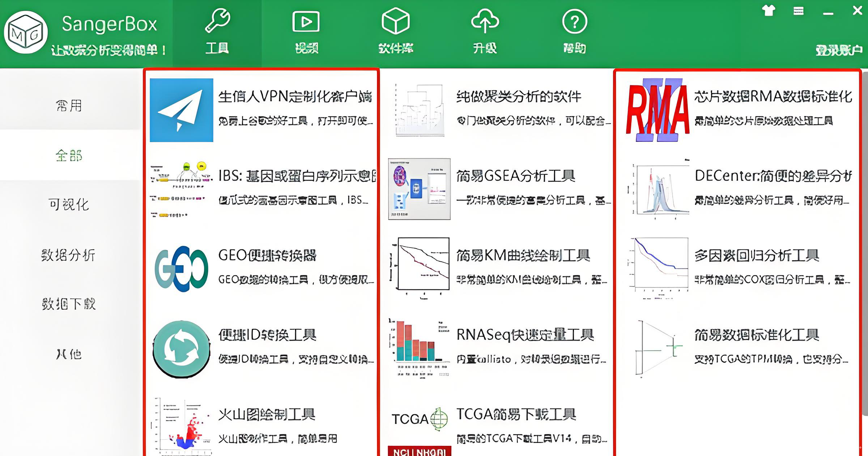Open the 数据分析 category

[69, 255]
